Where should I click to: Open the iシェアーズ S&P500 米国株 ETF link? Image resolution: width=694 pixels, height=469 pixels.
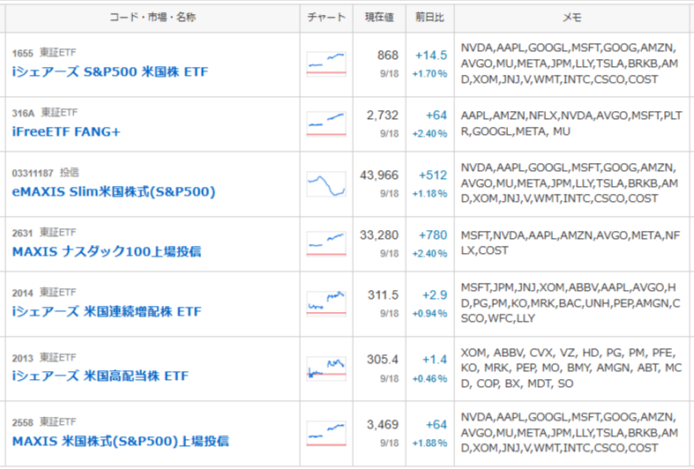pos(110,72)
